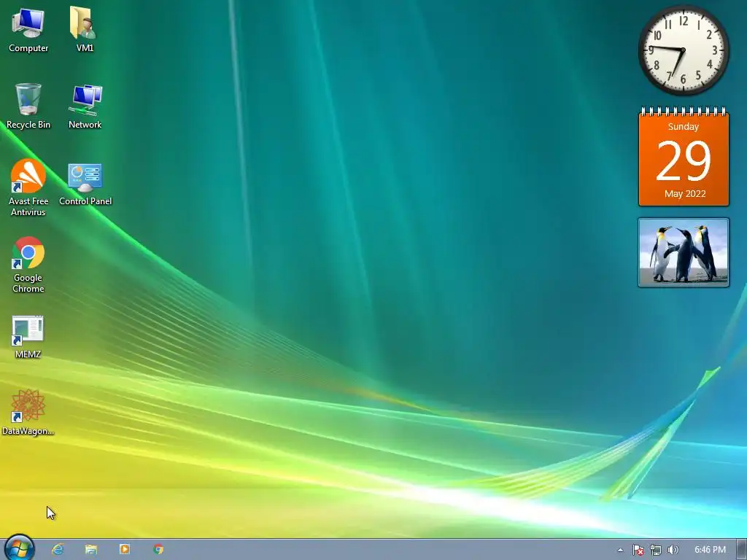
Task: Open Windows Explorer from the taskbar
Action: [91, 549]
